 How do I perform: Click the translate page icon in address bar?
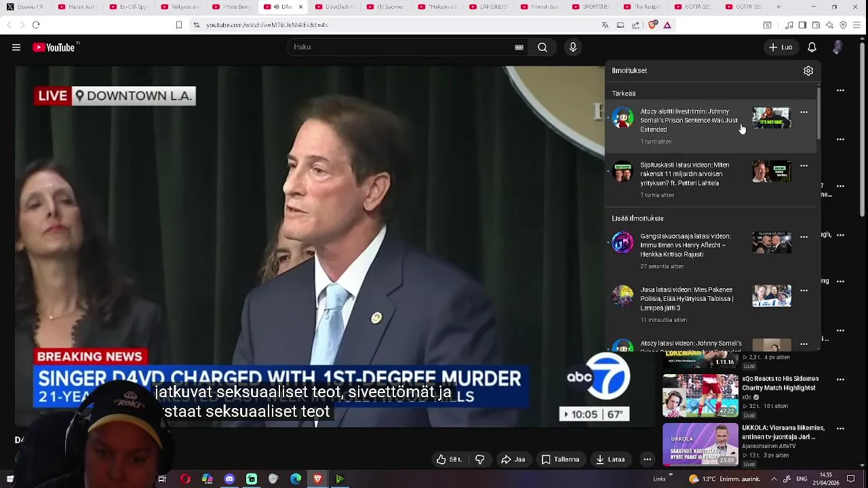[x=605, y=25]
